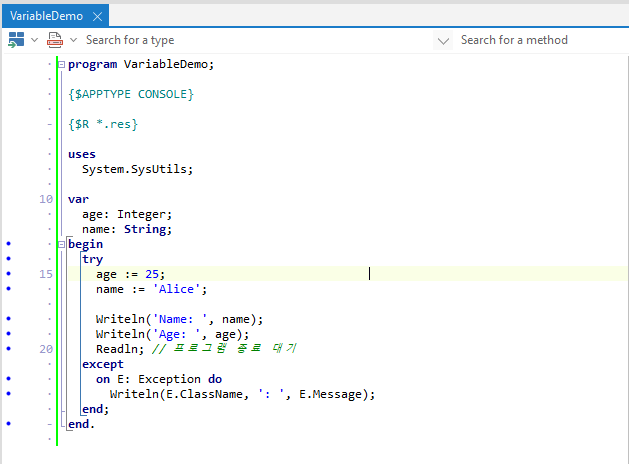Screen dimensions: 629x464
Task: Click the 'end;' closing the try block
Action: pos(95,409)
